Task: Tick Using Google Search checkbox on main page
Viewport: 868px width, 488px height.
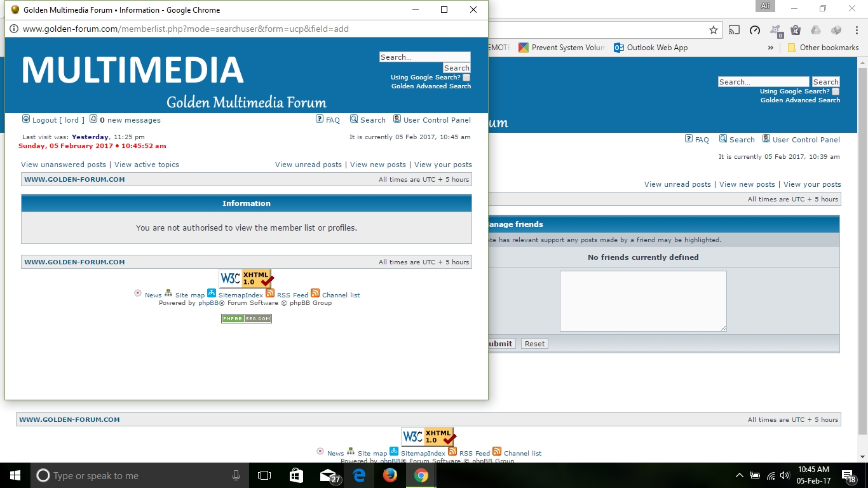Action: coord(836,91)
